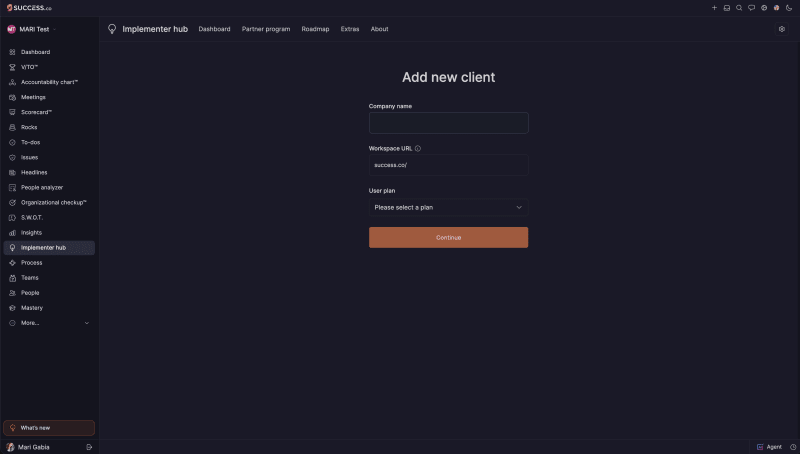Screen dimensions: 800x454
Task: Open Rocks in the sidebar
Action: (x=49, y=127)
